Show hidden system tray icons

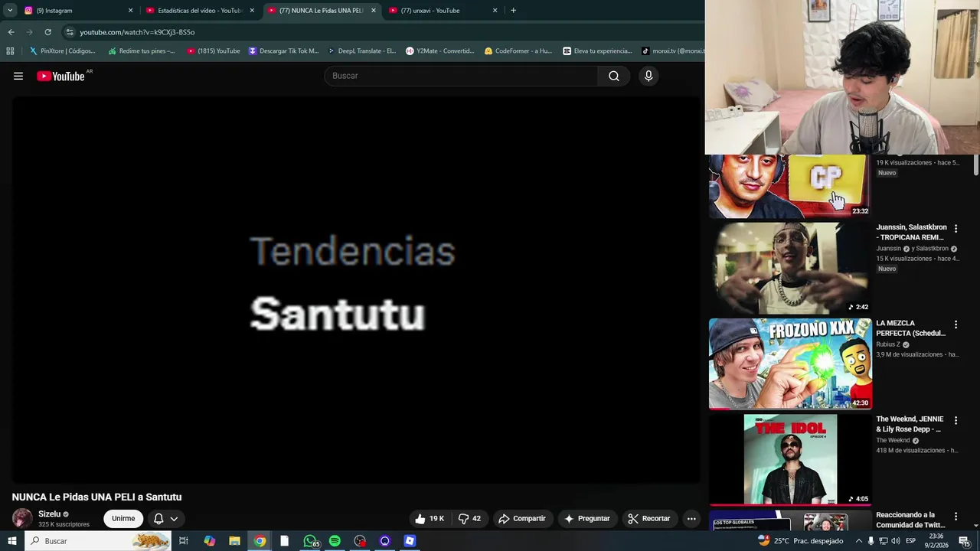858,541
